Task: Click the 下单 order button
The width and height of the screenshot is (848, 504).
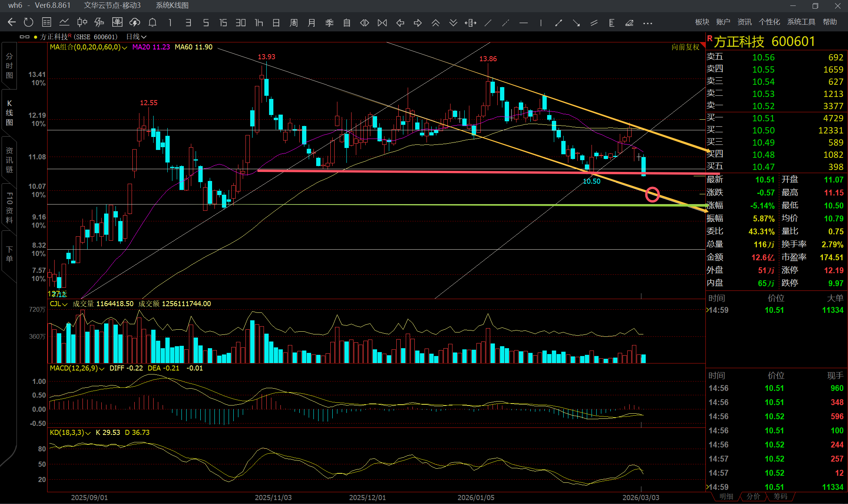Action: pos(9,254)
